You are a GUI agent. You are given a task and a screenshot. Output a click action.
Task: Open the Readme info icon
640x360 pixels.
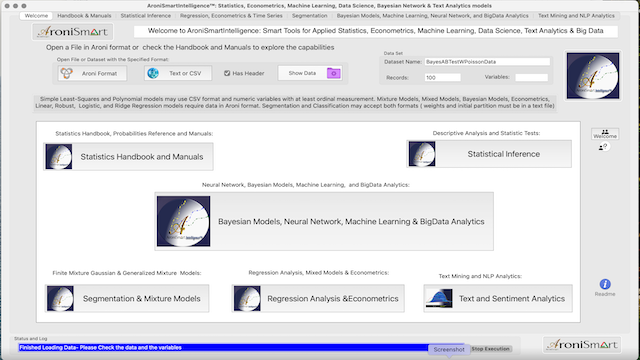click(605, 284)
